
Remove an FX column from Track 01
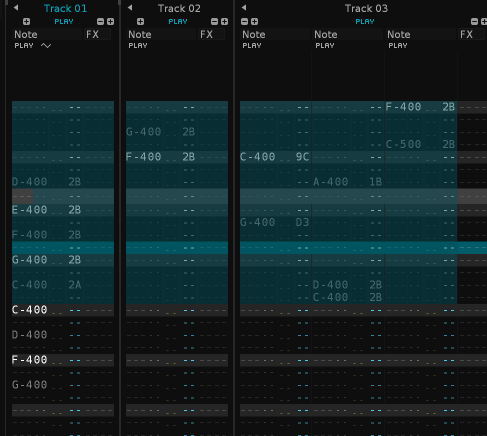(x=100, y=22)
